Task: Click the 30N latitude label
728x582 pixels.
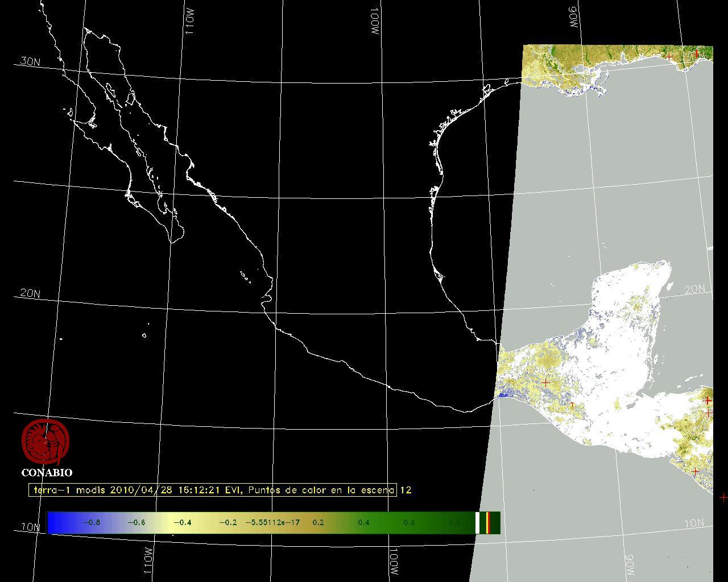Action: tap(30, 61)
